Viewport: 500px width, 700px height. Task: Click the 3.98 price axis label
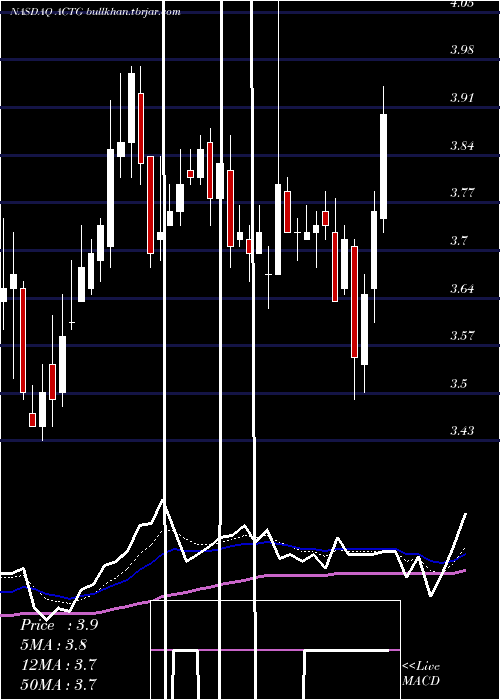point(462,49)
